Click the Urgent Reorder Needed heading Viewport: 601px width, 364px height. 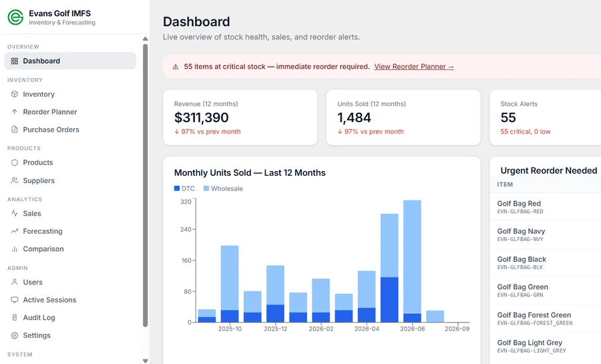[x=548, y=170]
